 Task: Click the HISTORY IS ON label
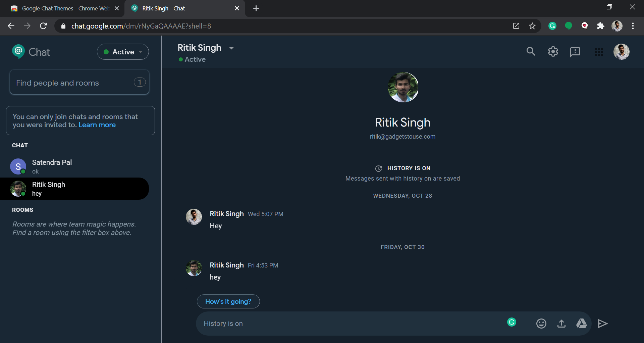tap(409, 168)
